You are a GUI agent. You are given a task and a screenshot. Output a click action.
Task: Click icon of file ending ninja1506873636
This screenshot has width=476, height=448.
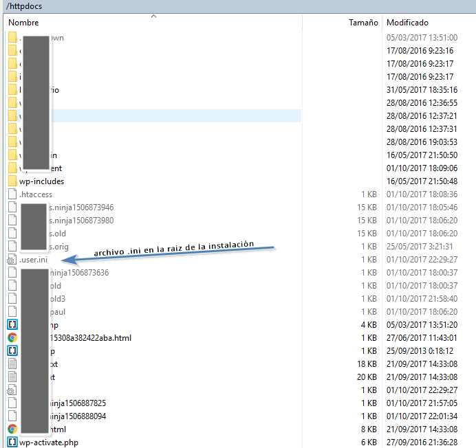click(12, 272)
